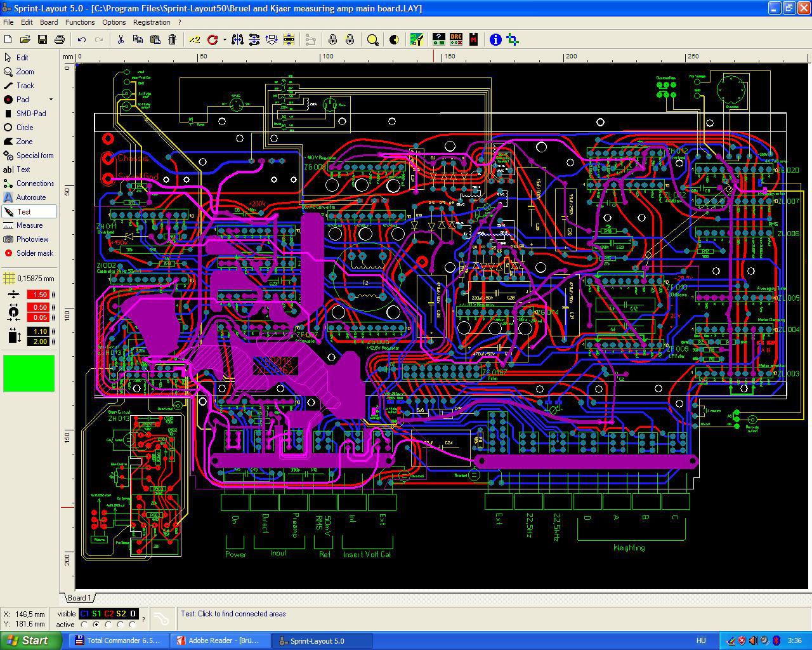Screen dimensions: 812x650
Task: Click the crosshair origin toolbar icon
Action: (513, 39)
